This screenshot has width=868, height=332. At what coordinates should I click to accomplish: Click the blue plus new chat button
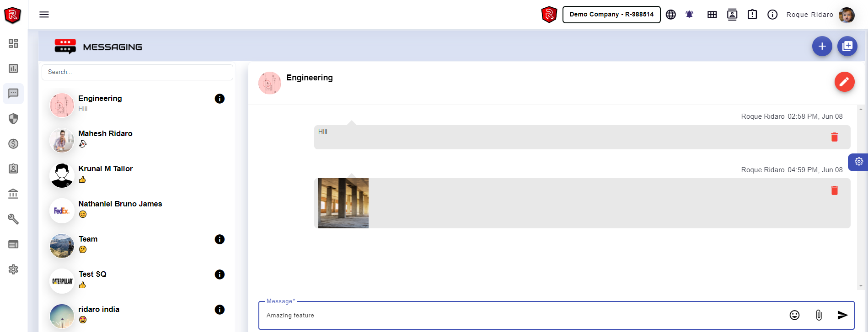point(822,47)
